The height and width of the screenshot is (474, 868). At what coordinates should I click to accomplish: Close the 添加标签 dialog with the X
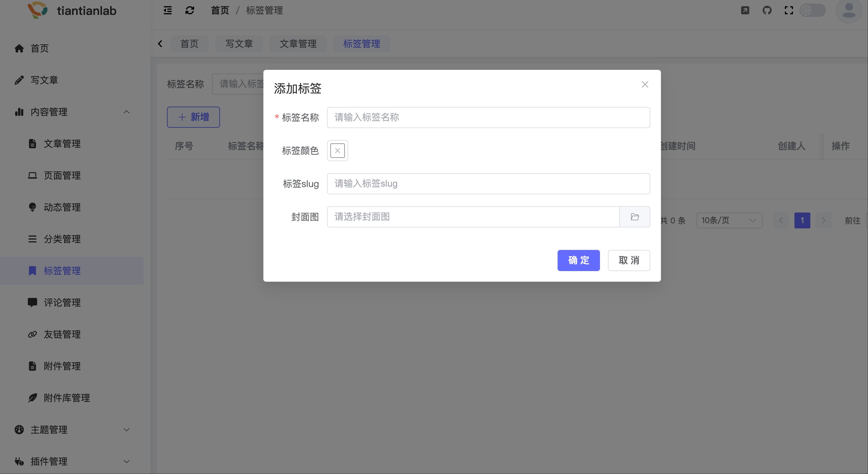(645, 84)
